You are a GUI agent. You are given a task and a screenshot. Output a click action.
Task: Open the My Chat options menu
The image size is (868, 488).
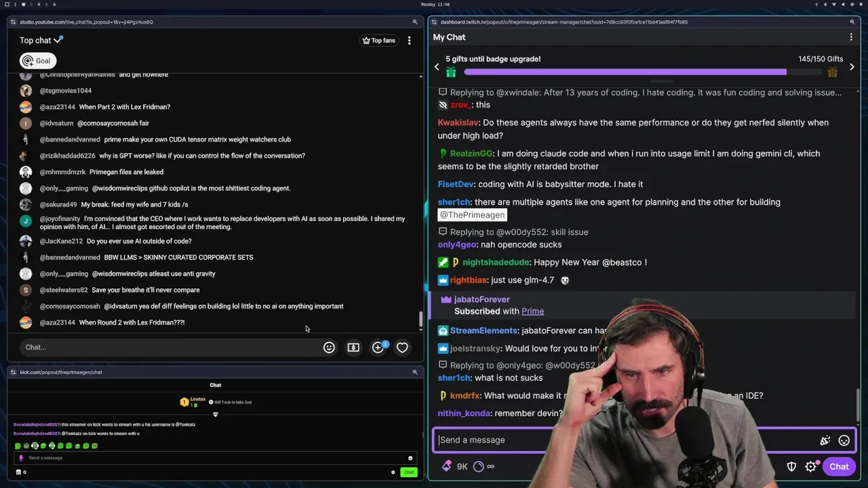[852, 37]
